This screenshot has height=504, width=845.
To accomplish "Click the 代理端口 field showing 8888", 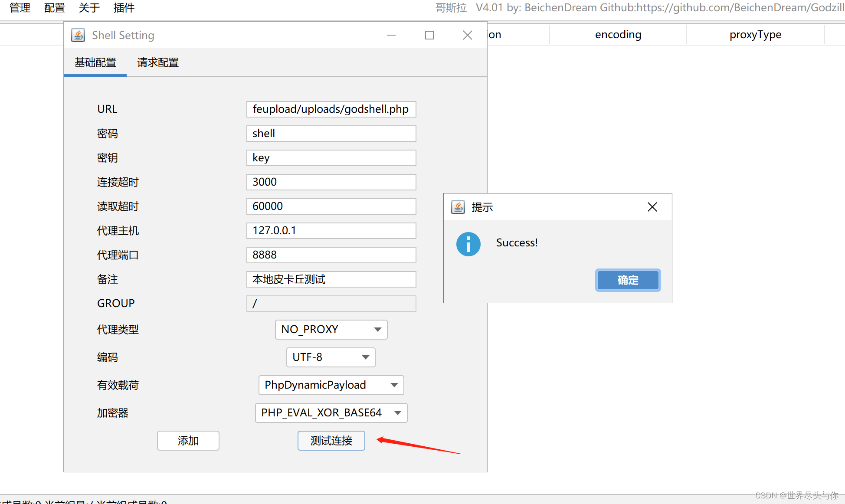I will pos(331,255).
